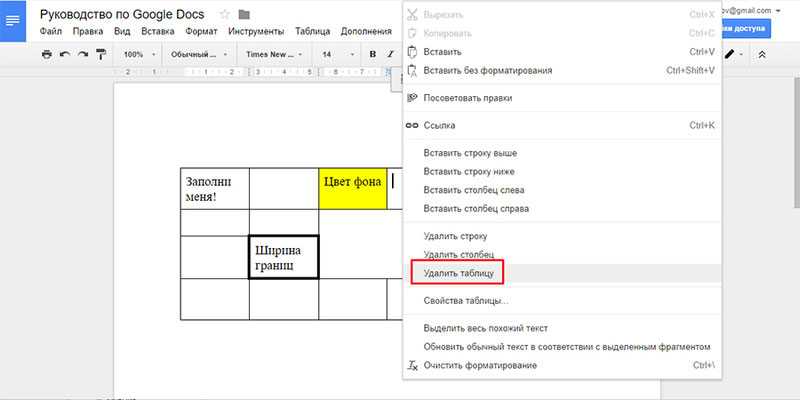
Task: Select Посоветовать правки option
Action: point(562,98)
